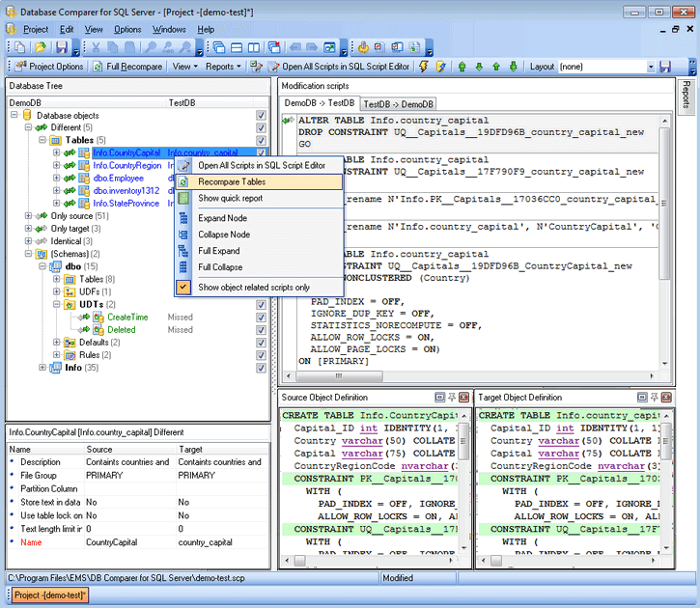Image resolution: width=700 pixels, height=608 pixels.
Task: Maximize the Source Object Definition panel
Action: pos(439,397)
